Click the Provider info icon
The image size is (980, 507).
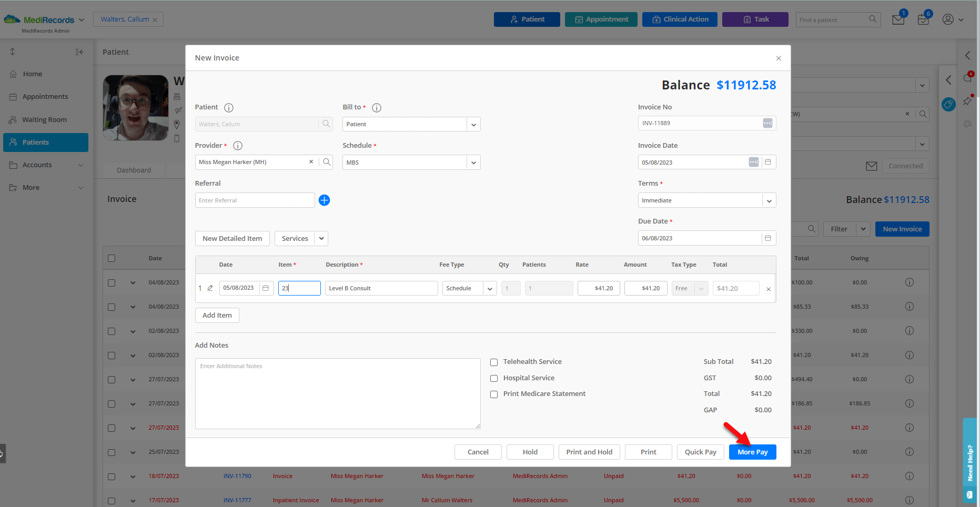pos(238,146)
